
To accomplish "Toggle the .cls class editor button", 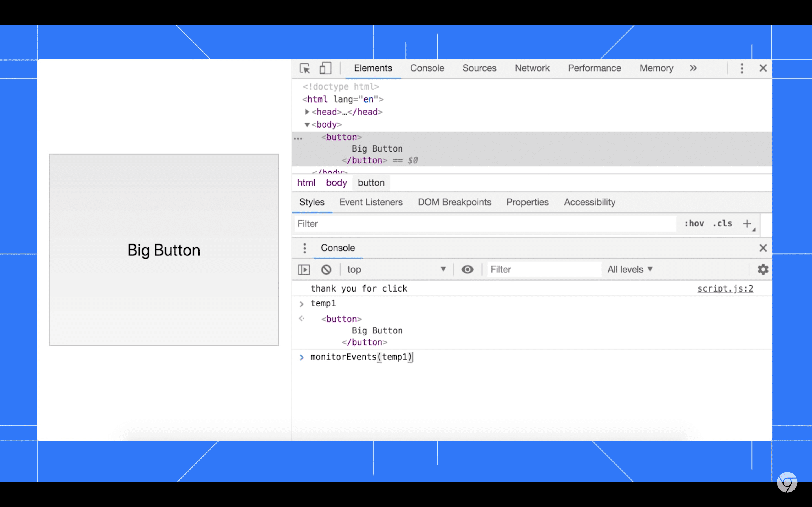I will tap(723, 223).
